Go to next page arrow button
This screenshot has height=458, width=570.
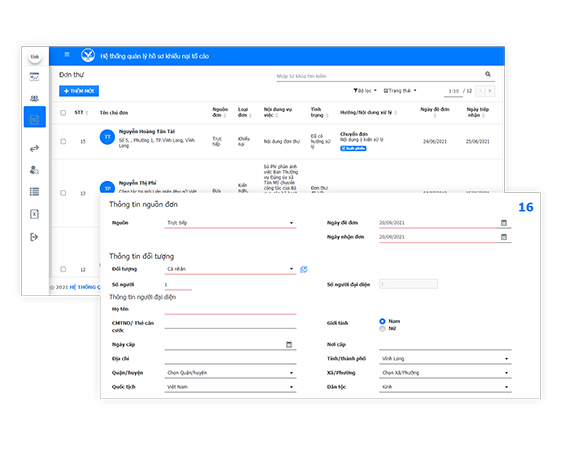tap(490, 91)
